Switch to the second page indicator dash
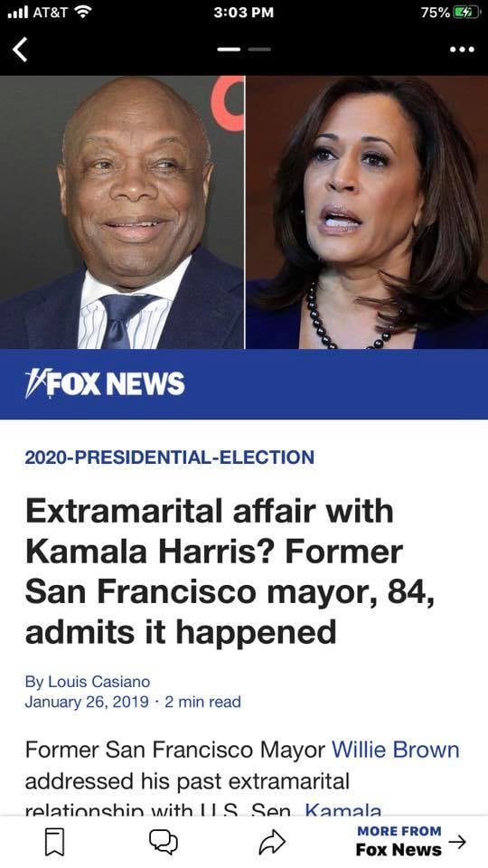This screenshot has width=488, height=868. [x=259, y=49]
